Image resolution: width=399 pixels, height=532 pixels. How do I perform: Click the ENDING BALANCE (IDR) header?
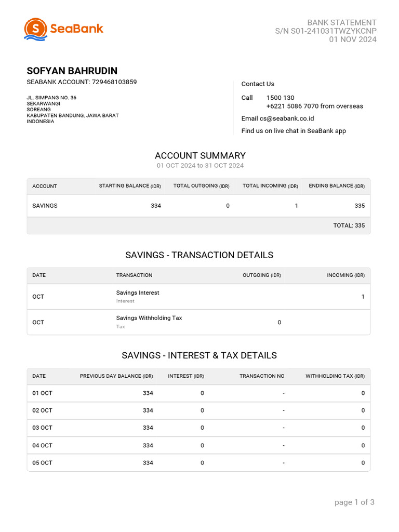[x=337, y=186]
